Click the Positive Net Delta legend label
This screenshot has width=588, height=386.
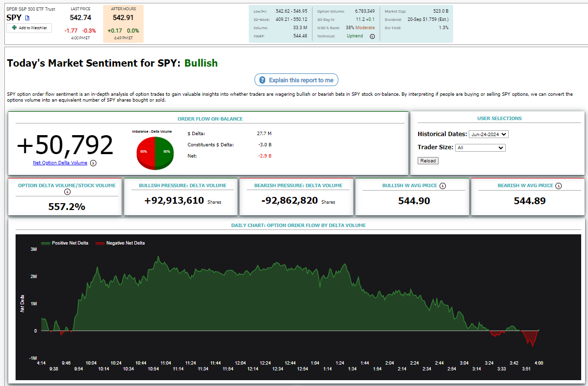[70, 243]
